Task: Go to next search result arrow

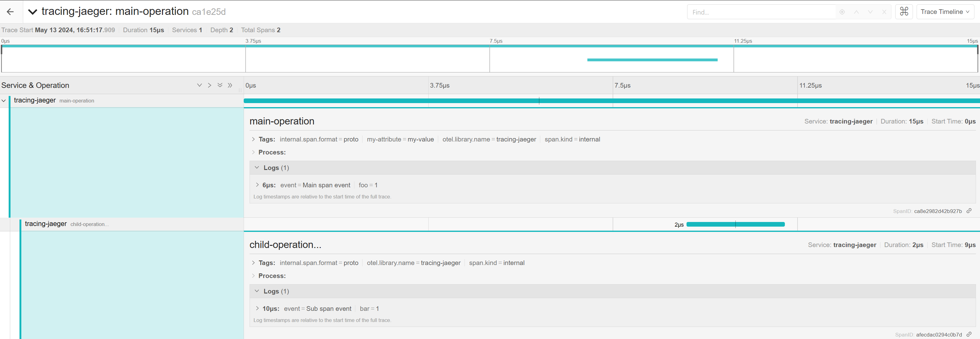Action: [871, 12]
